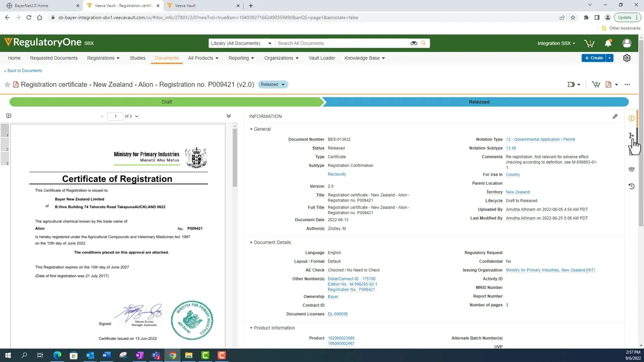Open Word from taskbar
This screenshot has width=644, height=362.
tap(106, 355)
